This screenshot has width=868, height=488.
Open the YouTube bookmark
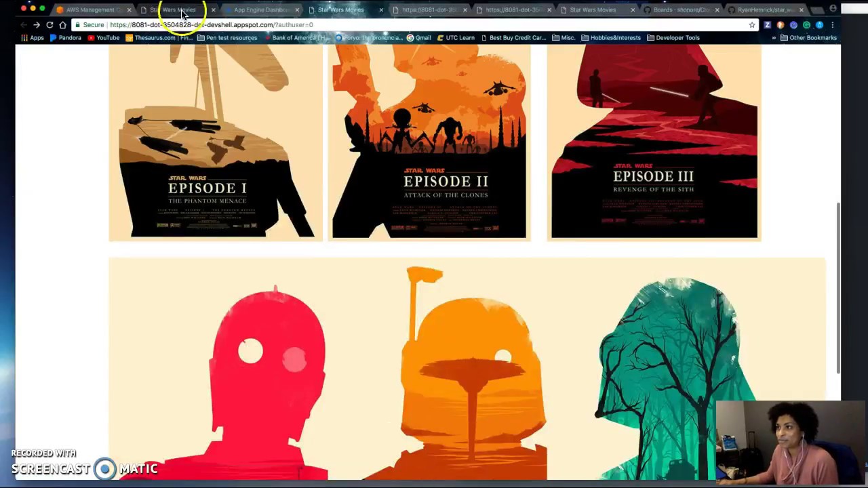pyautogui.click(x=103, y=38)
